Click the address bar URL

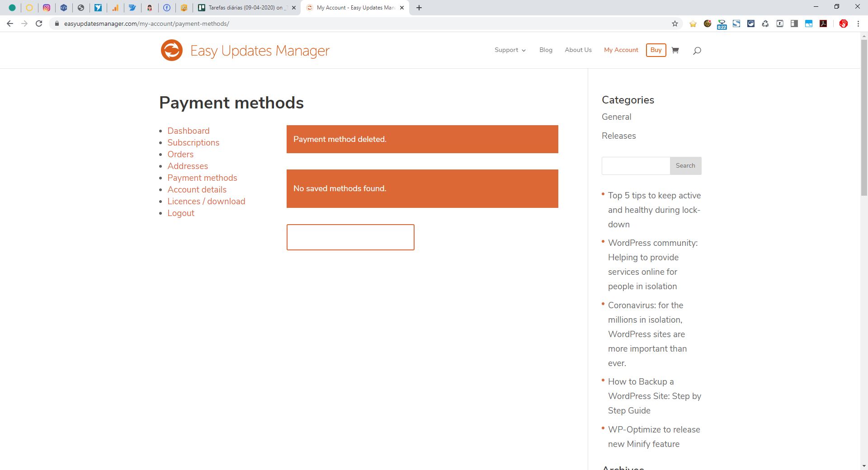coord(146,23)
